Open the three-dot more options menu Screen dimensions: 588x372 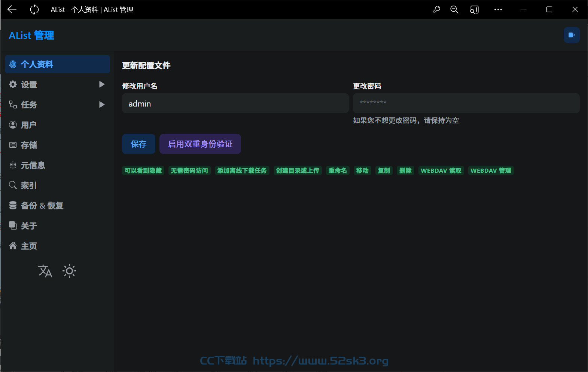[498, 10]
